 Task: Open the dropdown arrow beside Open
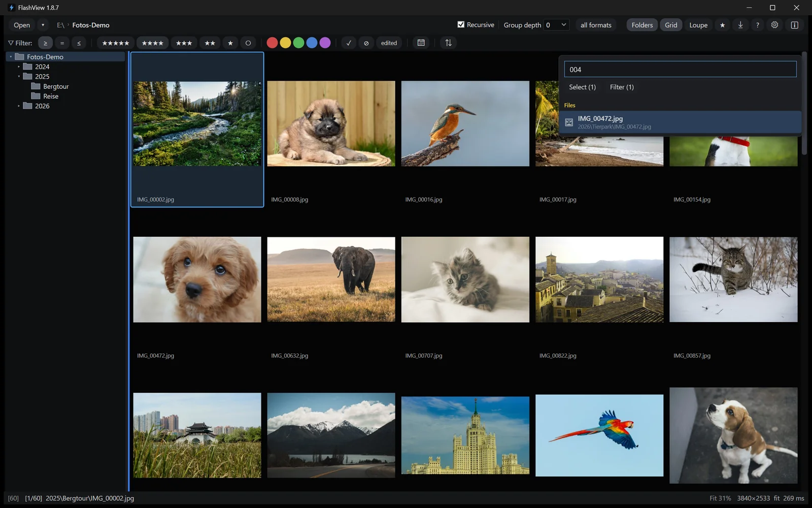pyautogui.click(x=43, y=25)
